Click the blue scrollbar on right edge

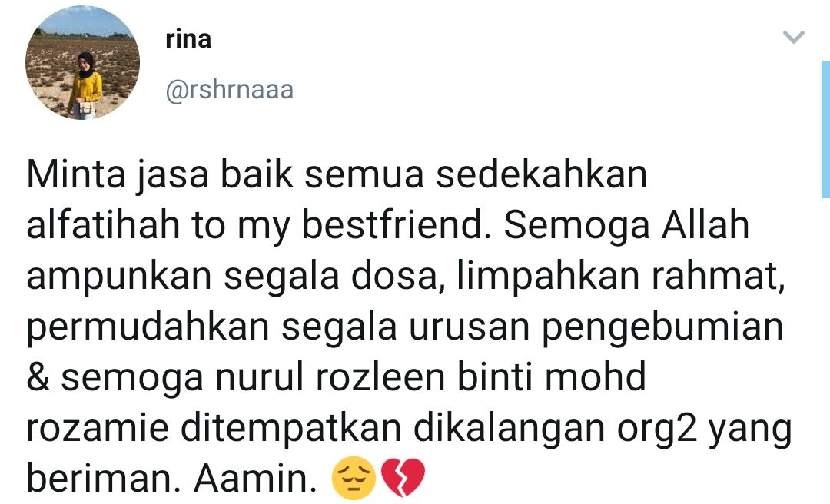point(825,129)
